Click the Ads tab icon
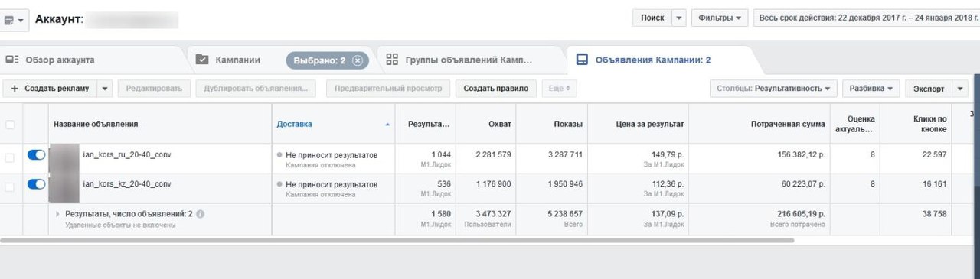Viewport: 980px width, 279px height. coord(582,60)
